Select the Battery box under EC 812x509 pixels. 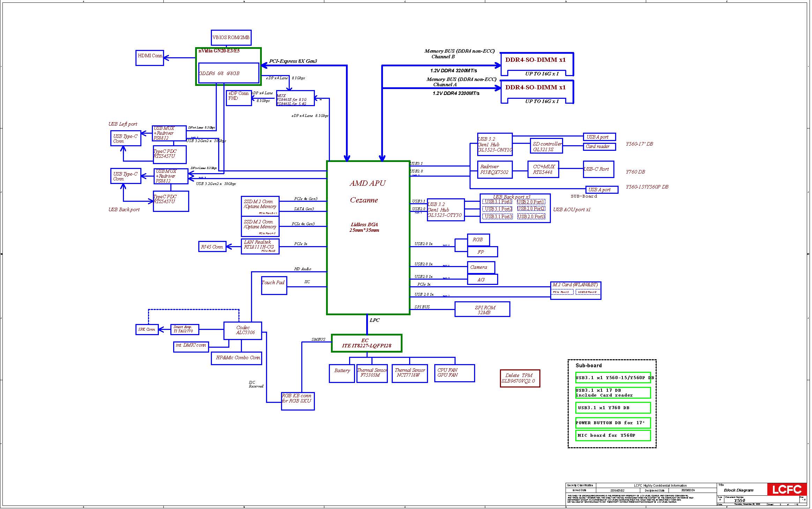(342, 373)
